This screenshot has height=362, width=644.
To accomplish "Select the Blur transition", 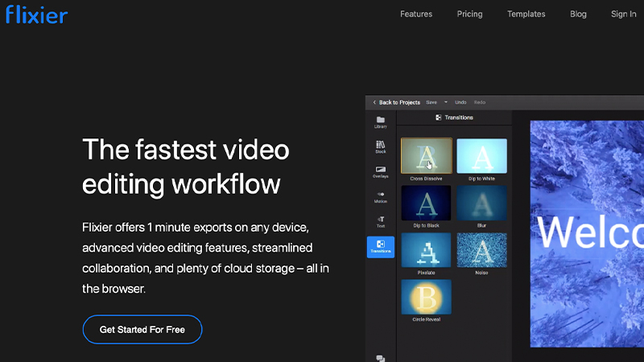I will [x=481, y=204].
